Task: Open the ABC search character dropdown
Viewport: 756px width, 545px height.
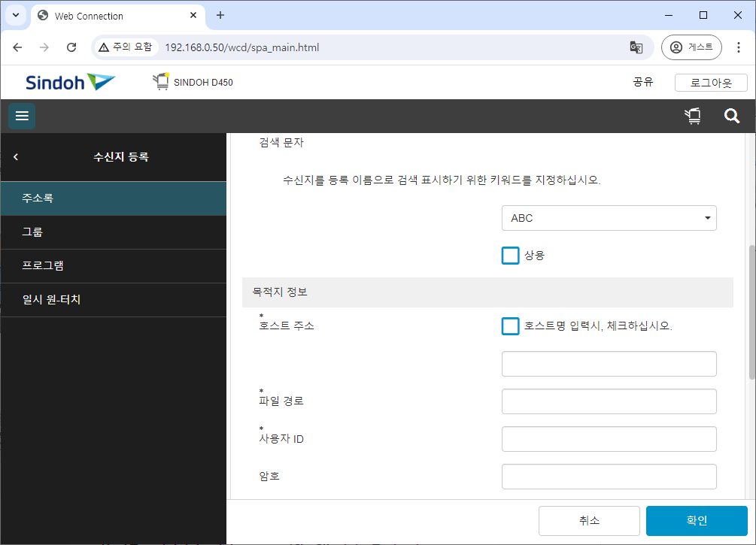Action: (x=609, y=218)
